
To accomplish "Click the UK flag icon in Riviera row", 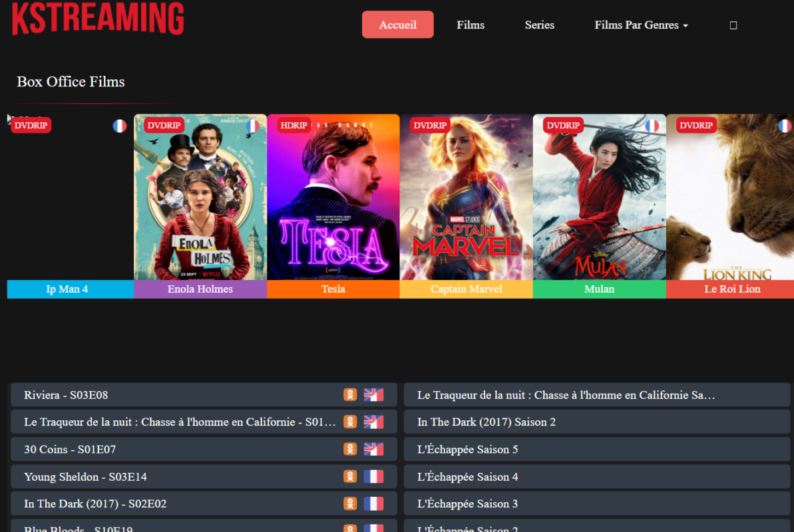I will click(x=374, y=395).
